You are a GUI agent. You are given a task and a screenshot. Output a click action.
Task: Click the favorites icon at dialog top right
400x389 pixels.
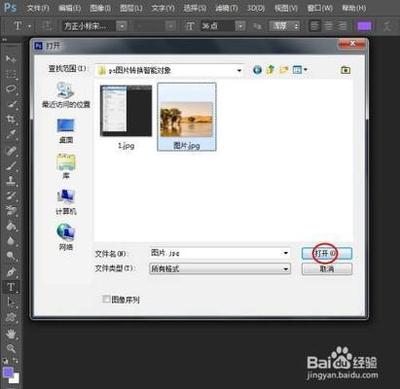[x=345, y=70]
